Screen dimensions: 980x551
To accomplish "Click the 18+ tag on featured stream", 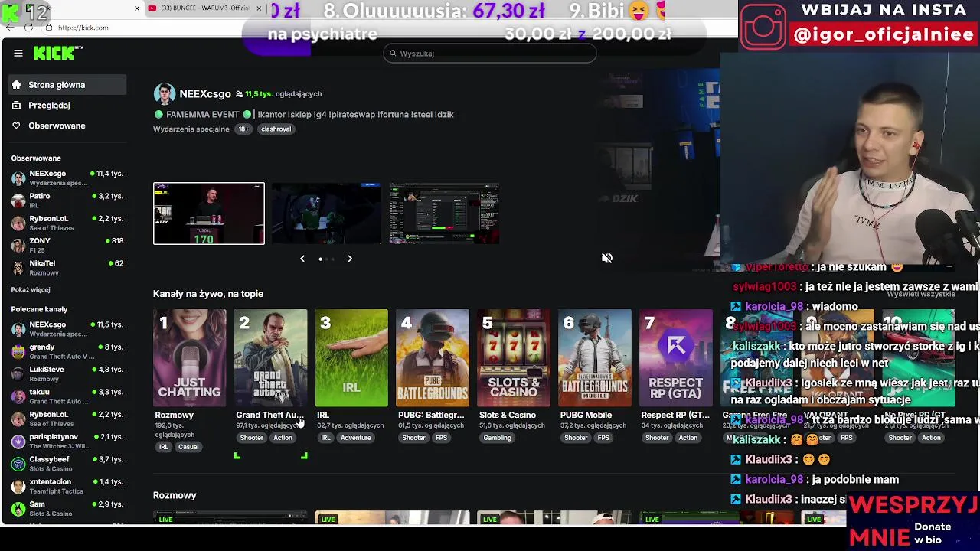I will coord(243,129).
